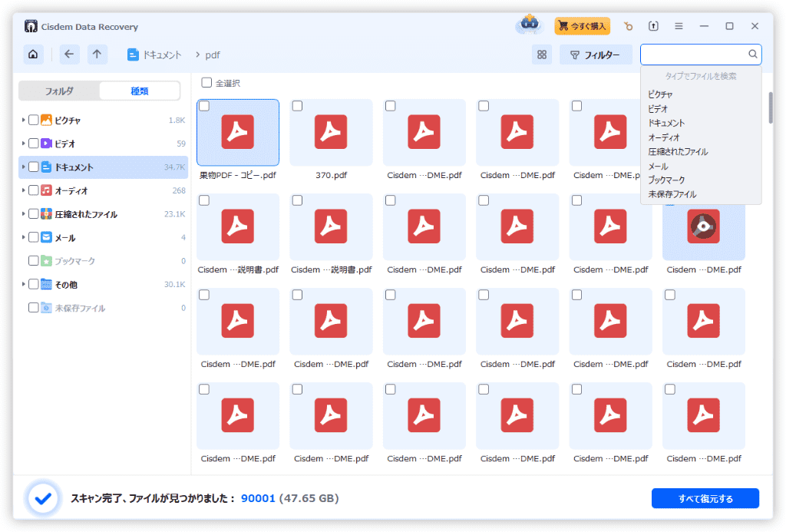Image resolution: width=786 pixels, height=532 pixels.
Task: Navigate up with the up arrow
Action: coord(97,55)
